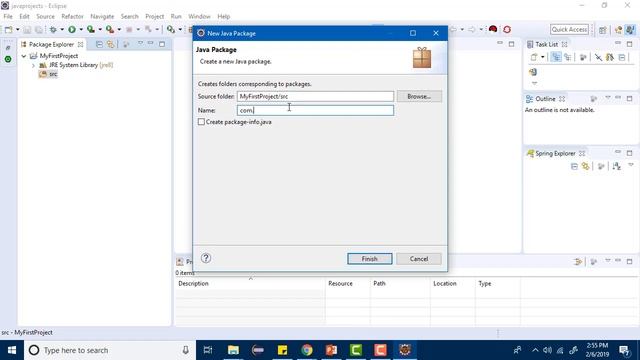
Task: Open Spring Explorer view menu triangle
Action: pos(631,165)
